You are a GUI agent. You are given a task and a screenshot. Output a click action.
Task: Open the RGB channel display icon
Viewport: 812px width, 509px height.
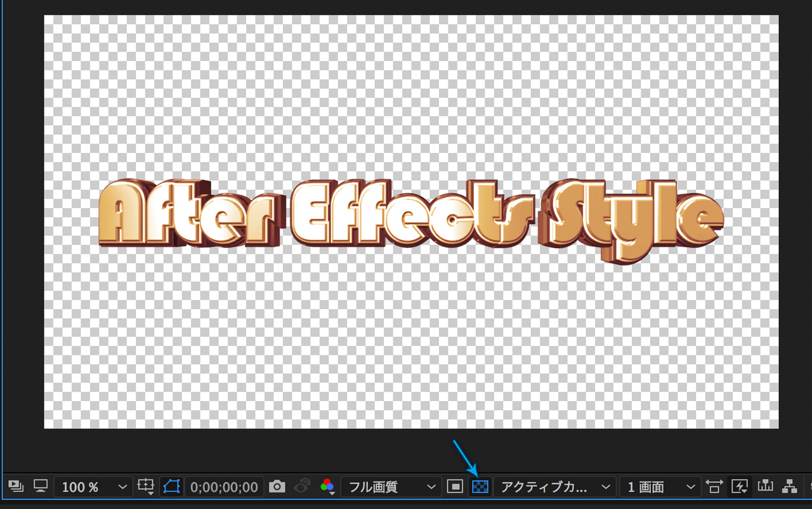(x=327, y=487)
